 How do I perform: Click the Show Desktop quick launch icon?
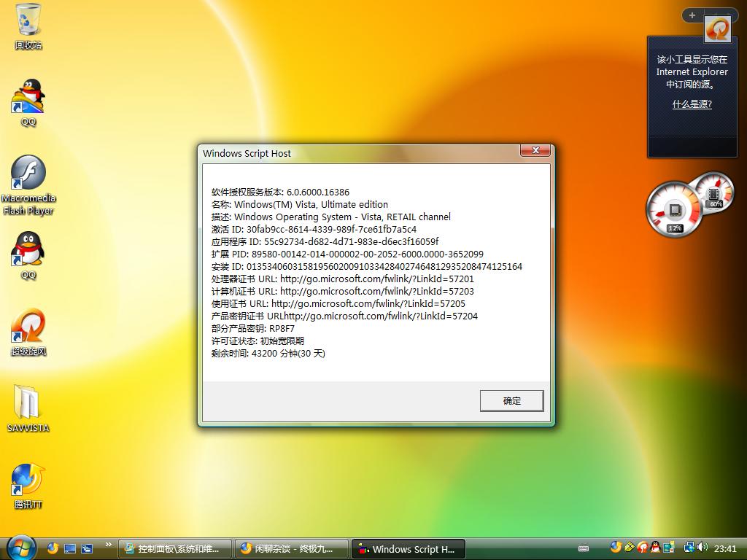70,548
